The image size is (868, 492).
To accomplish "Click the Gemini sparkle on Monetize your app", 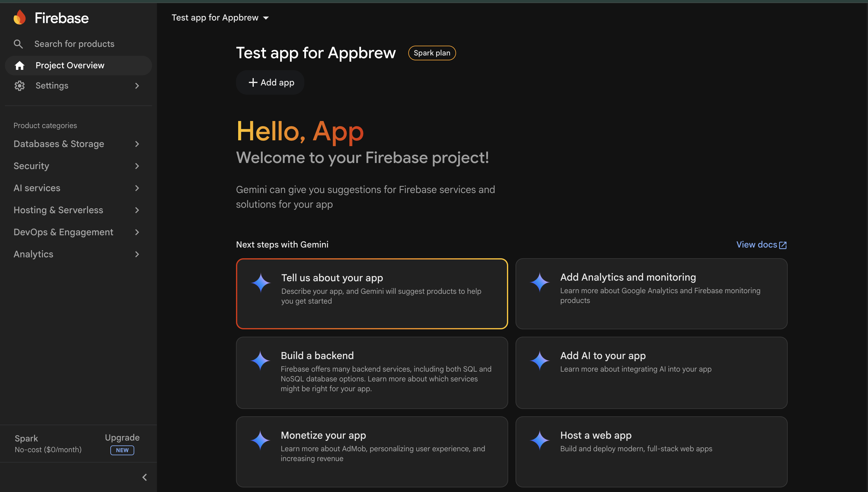I will point(260,440).
